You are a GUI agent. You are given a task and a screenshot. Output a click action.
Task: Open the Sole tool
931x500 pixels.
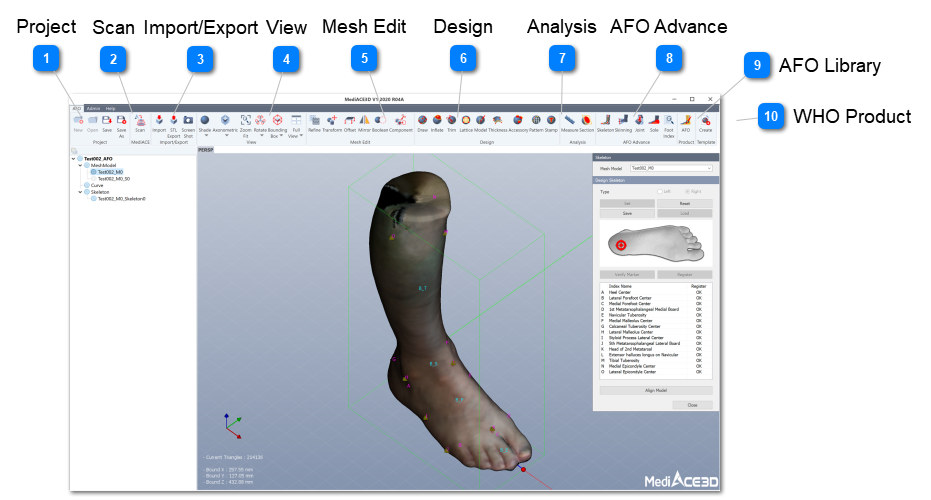click(x=654, y=123)
